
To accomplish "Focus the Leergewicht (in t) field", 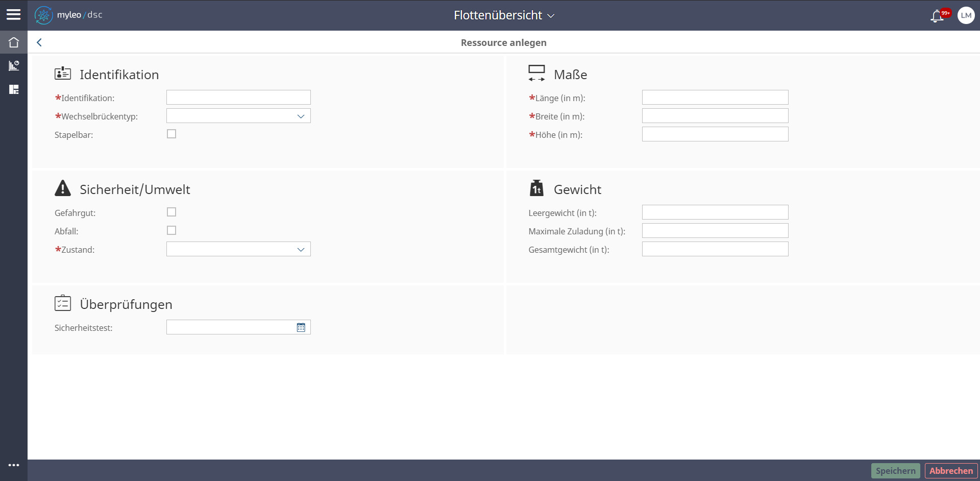I will 715,212.
